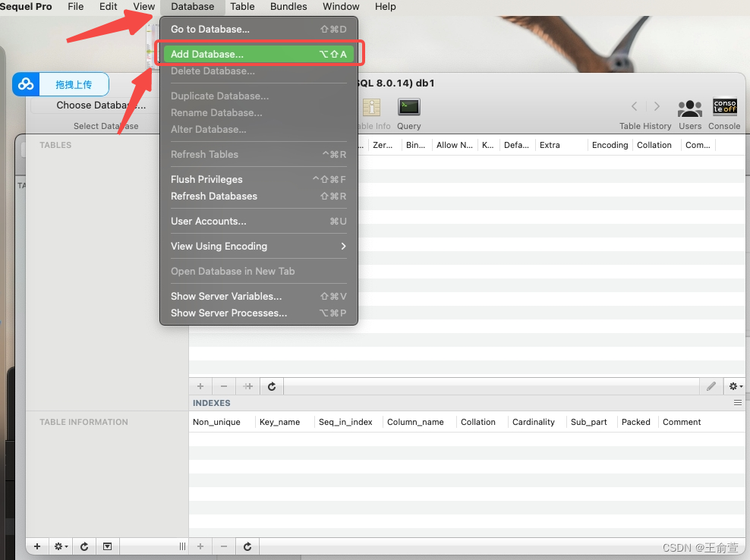Refresh the tables list in sidebar
Image resolution: width=750 pixels, height=560 pixels.
84,546
